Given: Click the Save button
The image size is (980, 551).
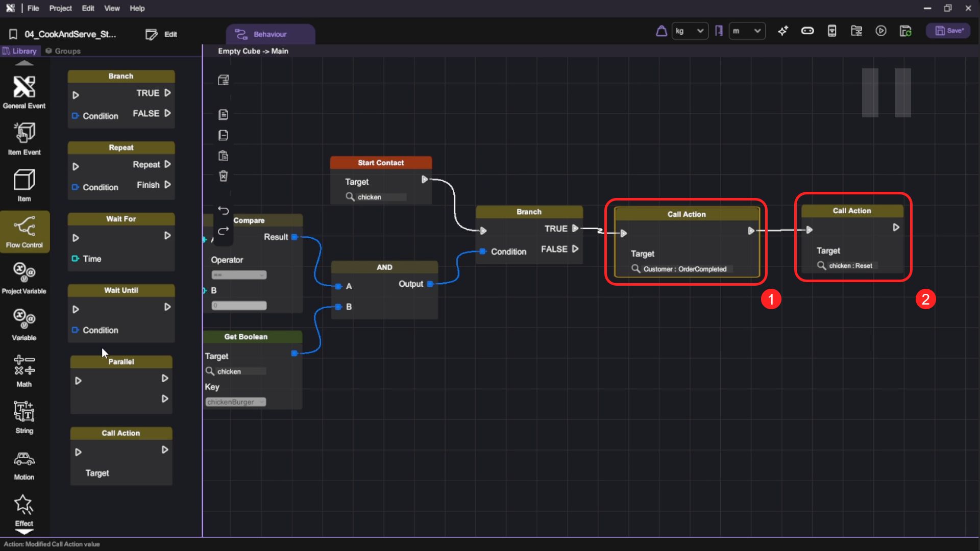Looking at the screenshot, I should tap(948, 31).
